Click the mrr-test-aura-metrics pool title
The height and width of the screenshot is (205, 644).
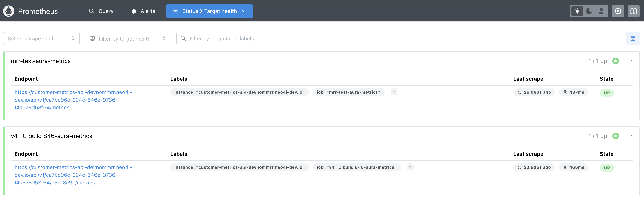coord(41,61)
